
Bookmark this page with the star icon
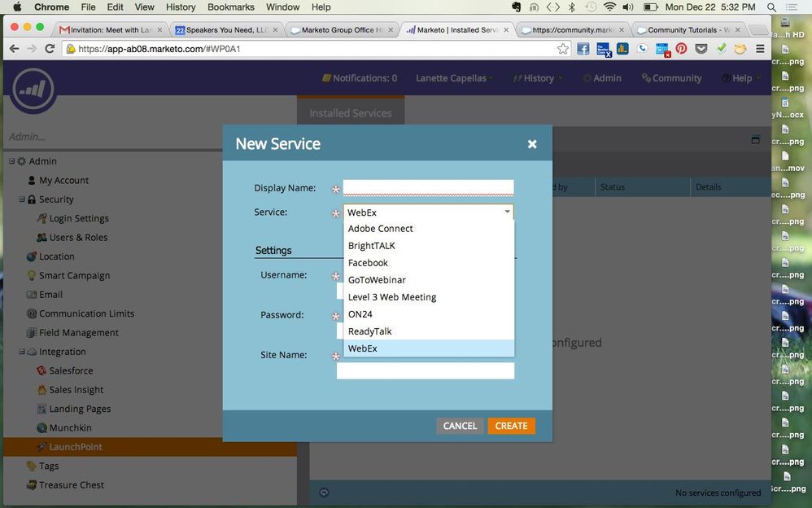[563, 49]
